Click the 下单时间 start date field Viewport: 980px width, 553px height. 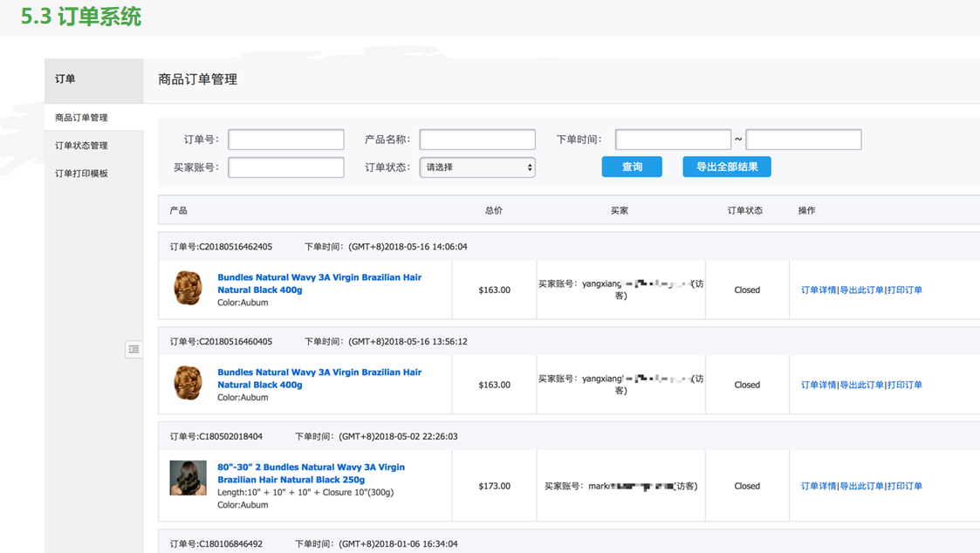(x=673, y=140)
